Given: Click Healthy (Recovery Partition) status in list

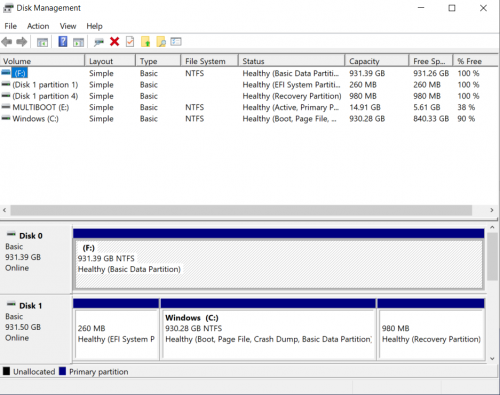Looking at the screenshot, I should coord(292,96).
